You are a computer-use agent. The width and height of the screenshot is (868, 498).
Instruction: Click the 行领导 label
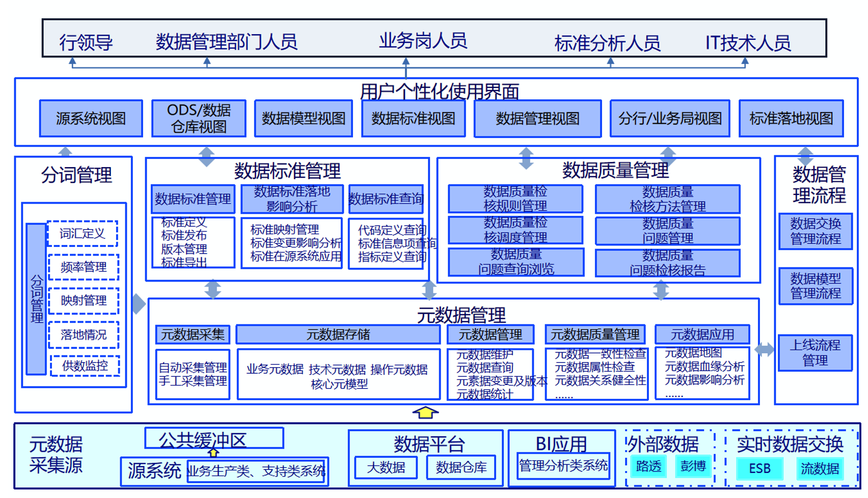(x=86, y=42)
